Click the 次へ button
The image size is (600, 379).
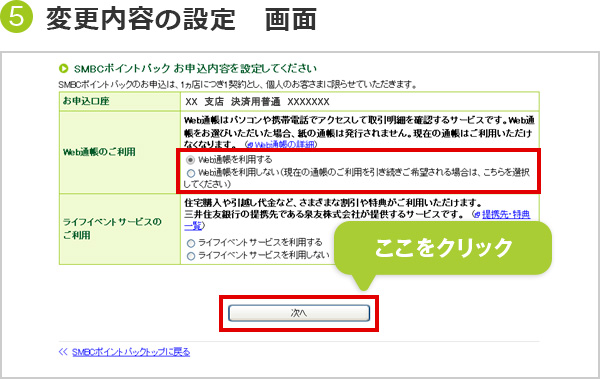(299, 313)
